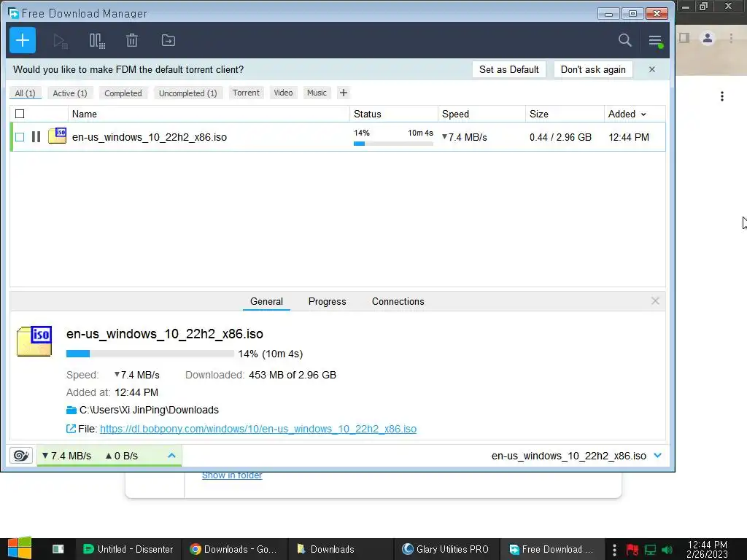The height and width of the screenshot is (560, 747).
Task: Sort by Status column header
Action: tap(368, 114)
